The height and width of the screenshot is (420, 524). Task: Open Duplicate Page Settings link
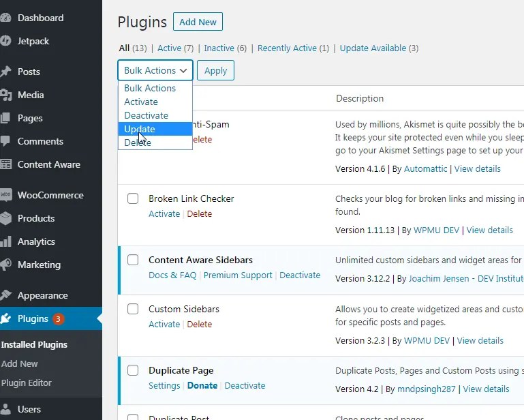(x=164, y=385)
